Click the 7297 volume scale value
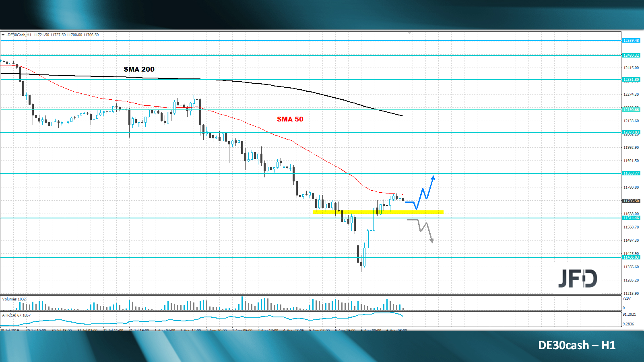Viewport: 644px width, 362px height. point(627,298)
